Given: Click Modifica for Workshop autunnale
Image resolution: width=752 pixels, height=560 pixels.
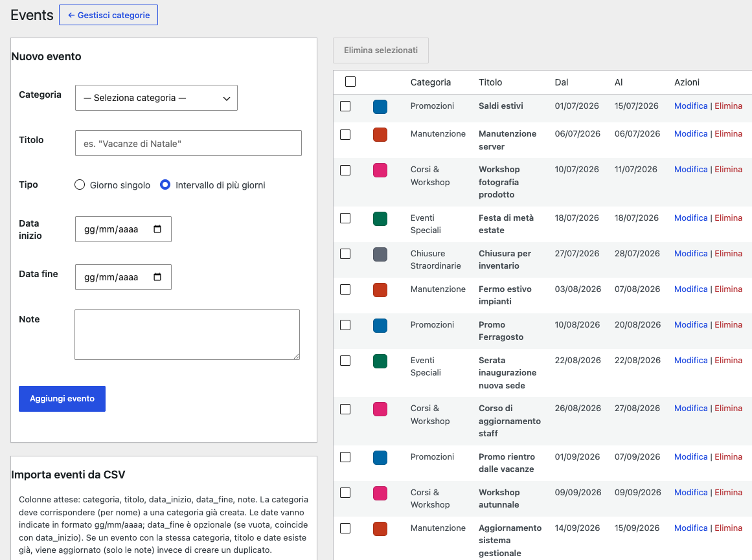Looking at the screenshot, I should click(690, 493).
